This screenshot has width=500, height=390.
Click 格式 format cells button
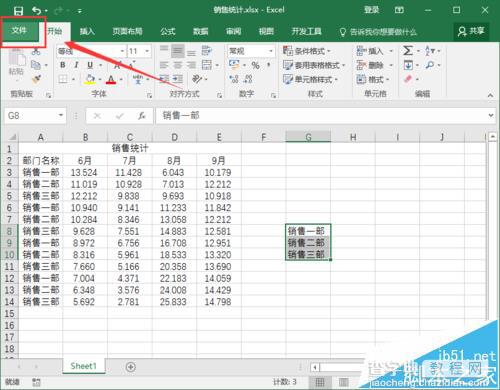373,79
